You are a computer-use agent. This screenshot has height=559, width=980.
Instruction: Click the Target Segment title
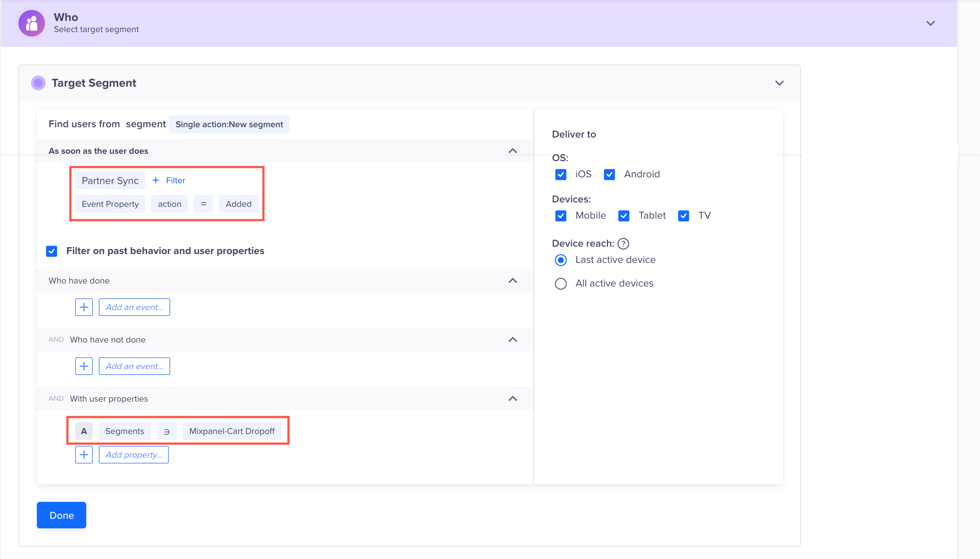click(x=94, y=83)
